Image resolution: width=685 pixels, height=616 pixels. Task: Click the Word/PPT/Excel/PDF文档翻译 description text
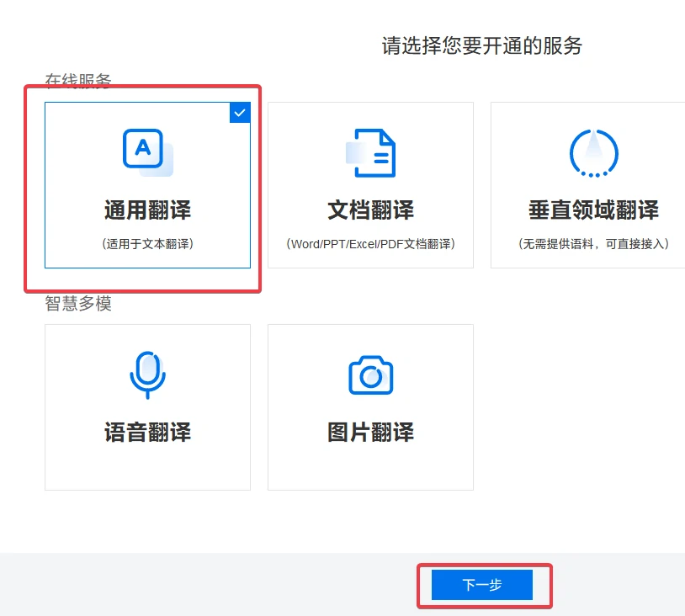tap(369, 242)
